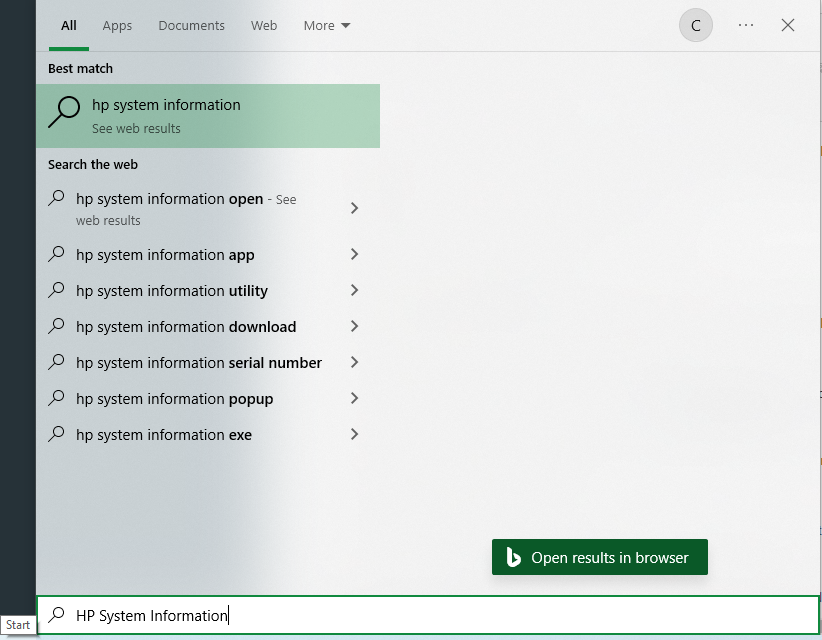Expand the More dropdown
Image resolution: width=822 pixels, height=640 pixels.
coord(327,25)
